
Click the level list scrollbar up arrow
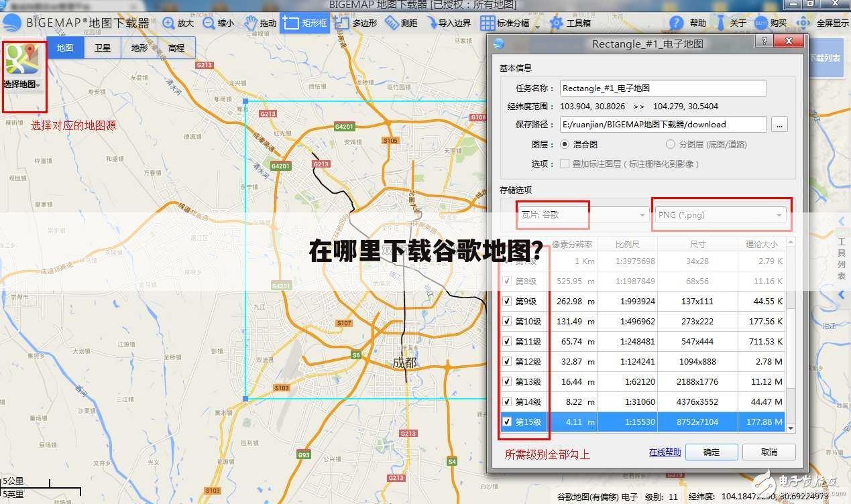[791, 243]
